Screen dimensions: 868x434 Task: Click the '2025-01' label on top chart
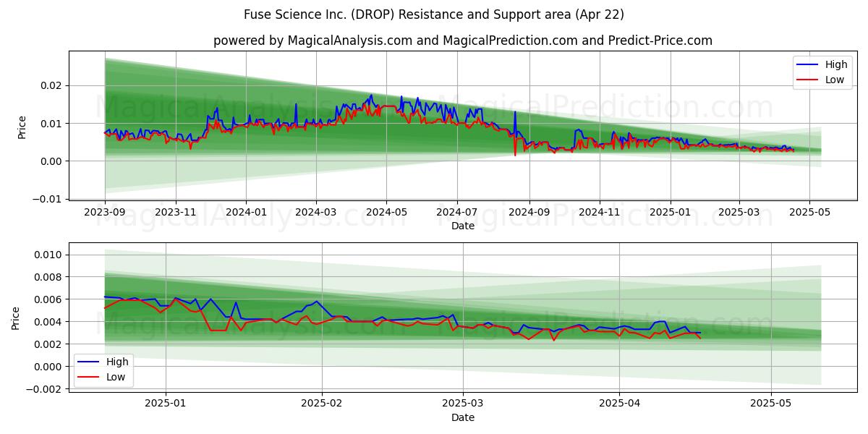(670, 213)
